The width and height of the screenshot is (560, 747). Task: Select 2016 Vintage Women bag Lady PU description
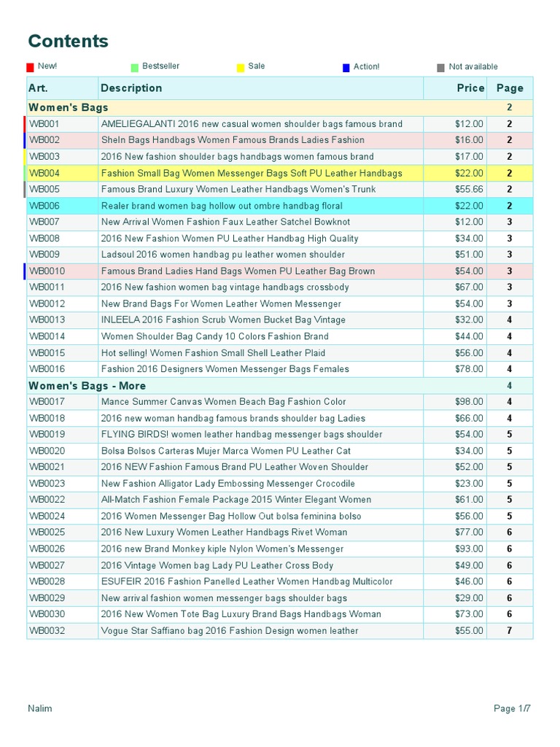pyautogui.click(x=217, y=565)
